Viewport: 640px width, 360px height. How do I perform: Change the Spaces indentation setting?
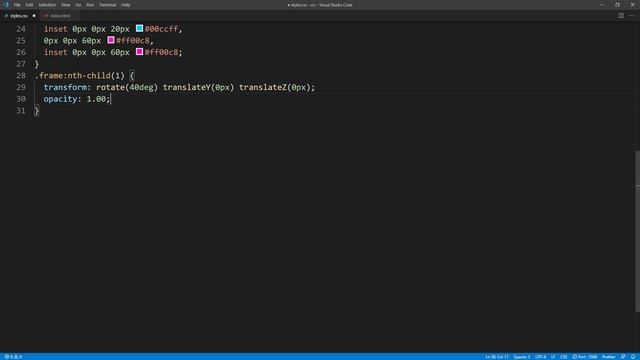(522, 357)
